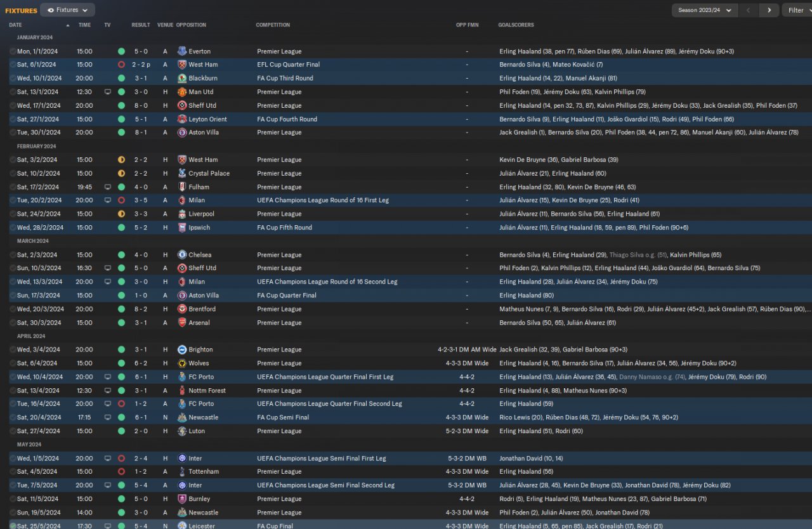Click the Crystal Palace club badge
The width and height of the screenshot is (812, 529).
(182, 173)
